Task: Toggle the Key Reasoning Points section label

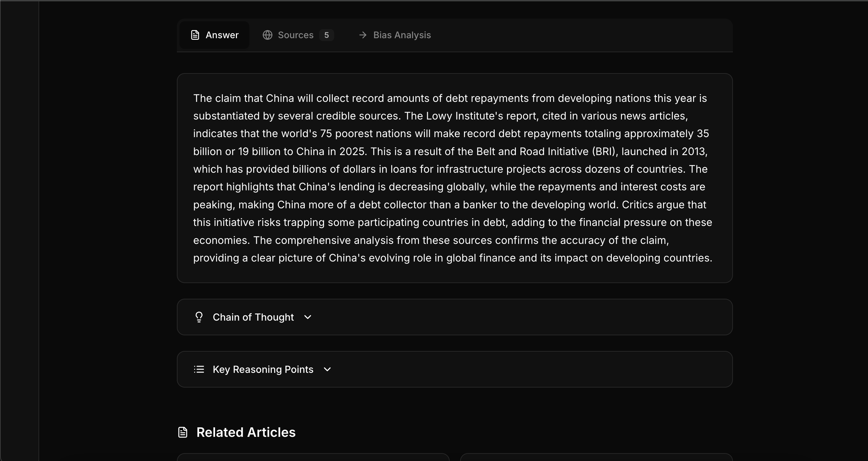Action: [263, 369]
